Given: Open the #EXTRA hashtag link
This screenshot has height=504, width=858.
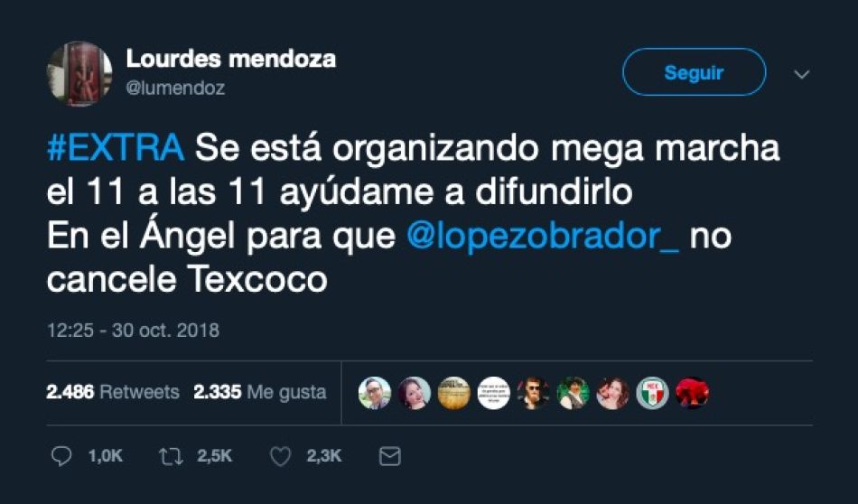Looking at the screenshot, I should tap(116, 148).
